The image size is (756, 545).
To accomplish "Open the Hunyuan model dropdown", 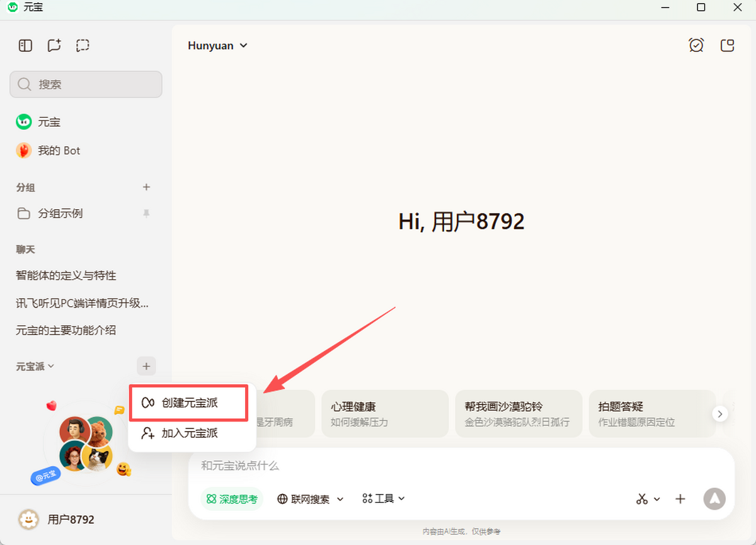I will pyautogui.click(x=217, y=45).
